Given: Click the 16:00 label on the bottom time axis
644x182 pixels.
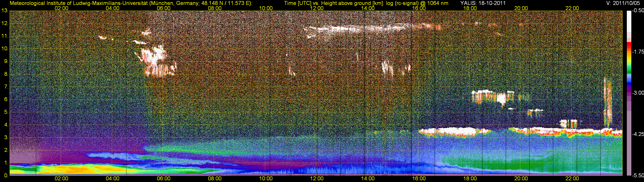Looking at the screenshot, I should [x=419, y=179].
